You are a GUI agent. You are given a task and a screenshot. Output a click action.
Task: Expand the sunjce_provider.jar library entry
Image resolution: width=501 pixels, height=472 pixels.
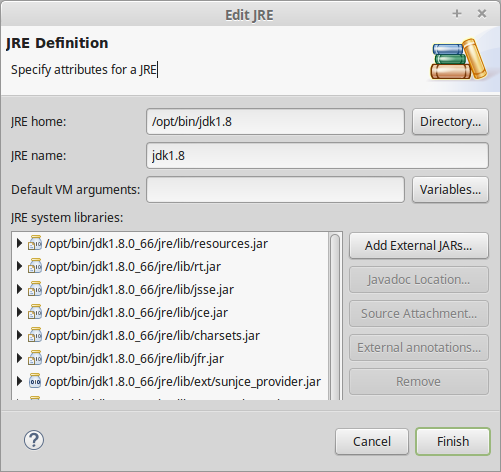[19, 381]
